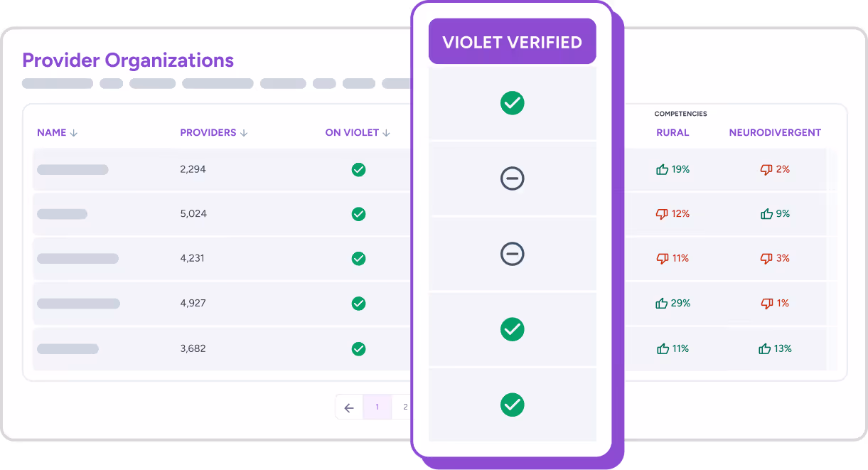Screen dimensions: 868x470
Task: Click the first filter pill under Provider Organizations
Action: point(57,83)
